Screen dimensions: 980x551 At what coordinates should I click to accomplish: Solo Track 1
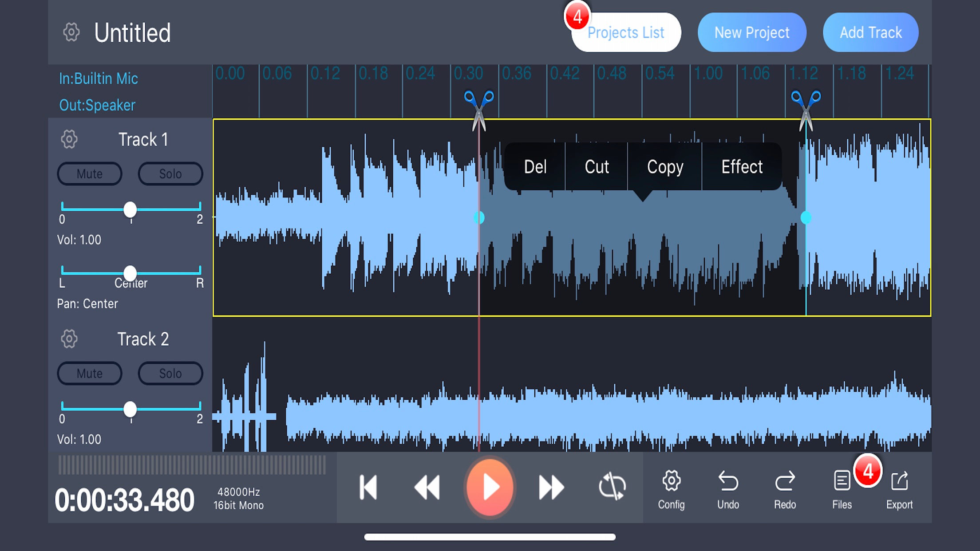click(170, 173)
